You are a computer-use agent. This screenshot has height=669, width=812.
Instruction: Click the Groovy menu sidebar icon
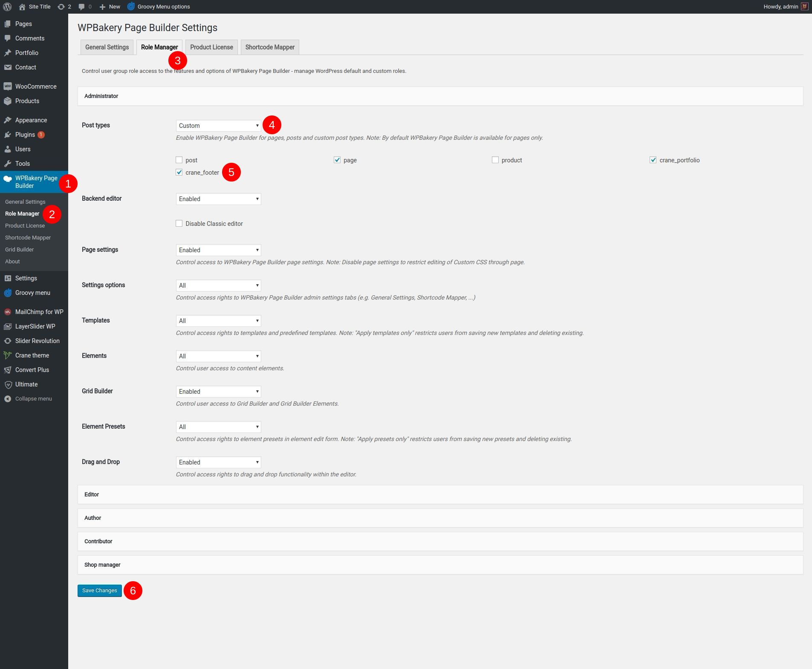(8, 293)
